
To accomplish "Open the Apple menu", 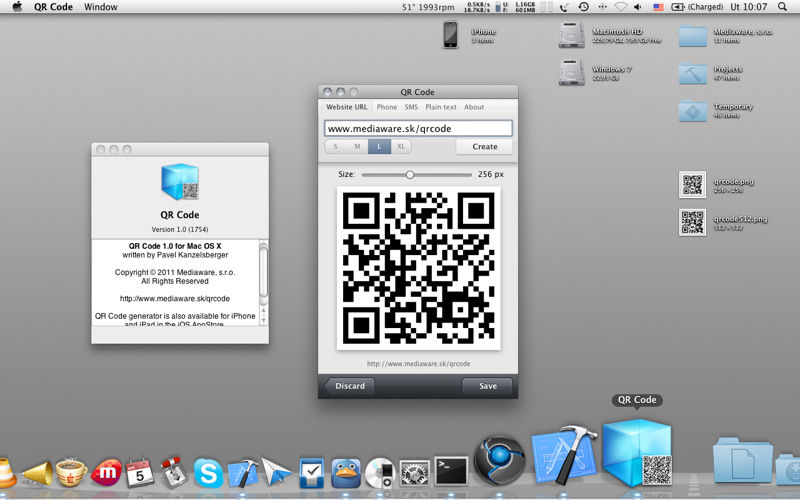I will tap(17, 7).
